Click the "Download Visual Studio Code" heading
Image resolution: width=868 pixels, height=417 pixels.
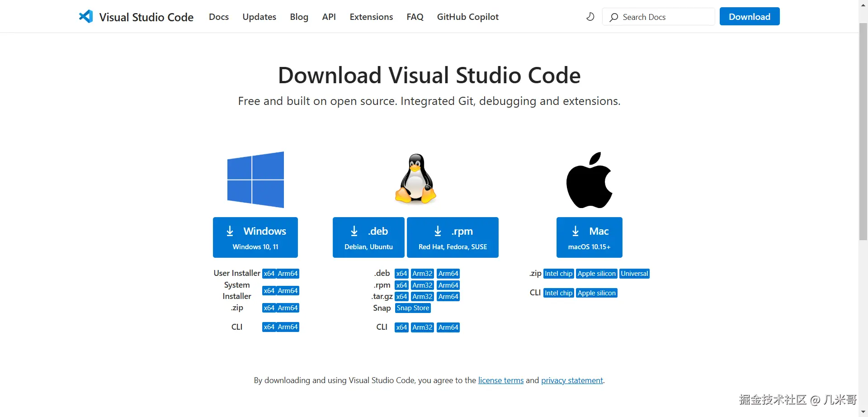click(x=429, y=75)
